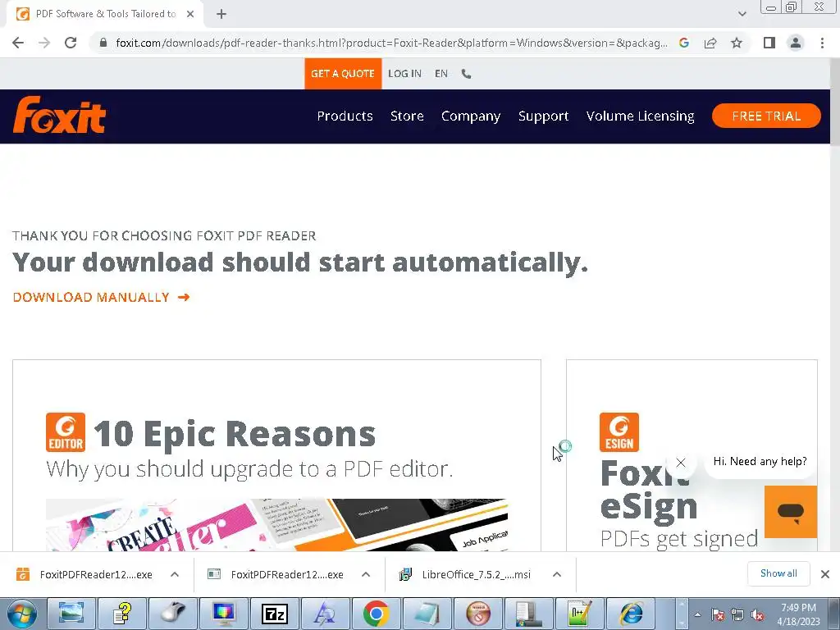The height and width of the screenshot is (630, 840).
Task: Reload the Foxit page
Action: click(x=71, y=43)
